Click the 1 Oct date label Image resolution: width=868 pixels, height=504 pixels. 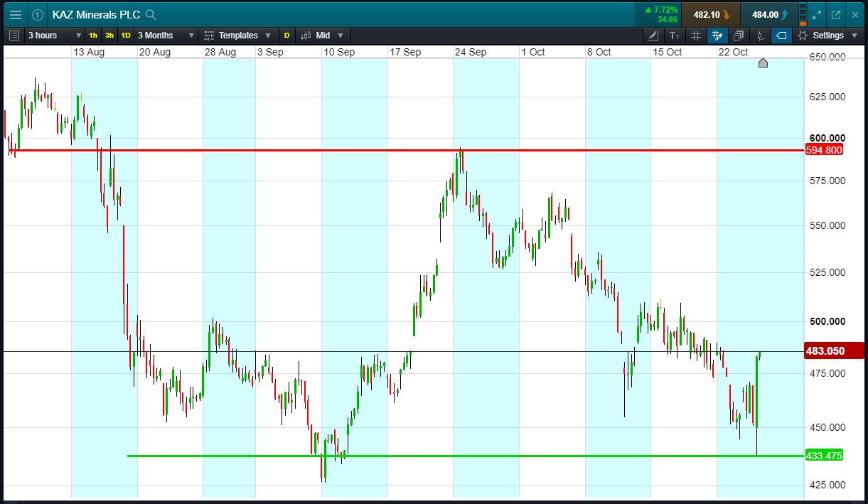pyautogui.click(x=532, y=52)
